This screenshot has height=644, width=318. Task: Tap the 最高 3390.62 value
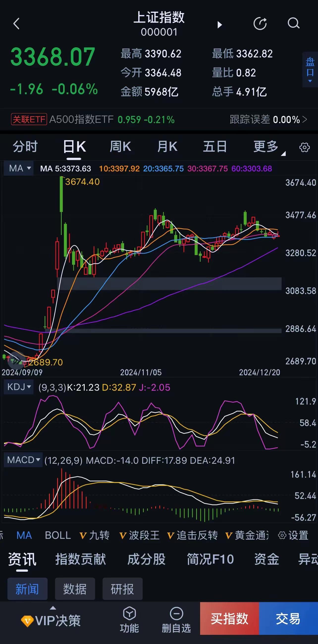(x=163, y=54)
